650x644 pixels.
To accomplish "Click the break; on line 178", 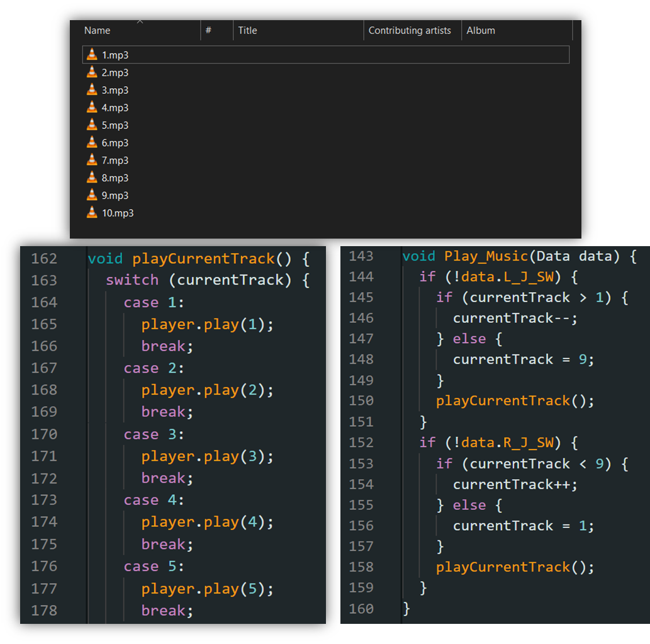I will 167,611.
